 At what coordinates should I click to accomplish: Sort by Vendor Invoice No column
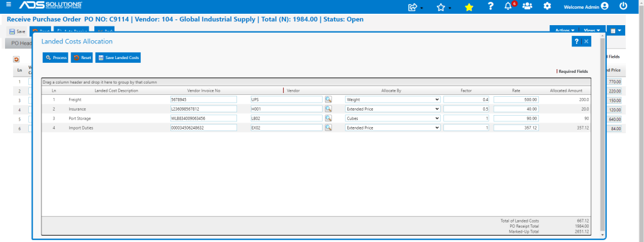pos(204,91)
